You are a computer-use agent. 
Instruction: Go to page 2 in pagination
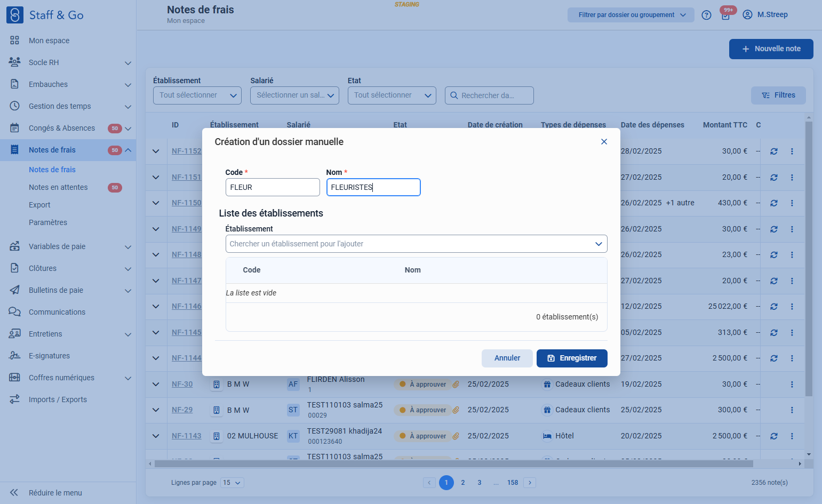pyautogui.click(x=463, y=483)
